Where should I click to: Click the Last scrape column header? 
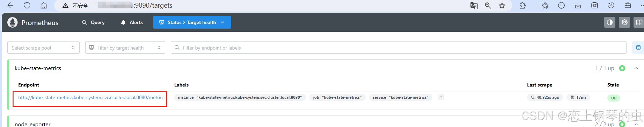pos(540,85)
